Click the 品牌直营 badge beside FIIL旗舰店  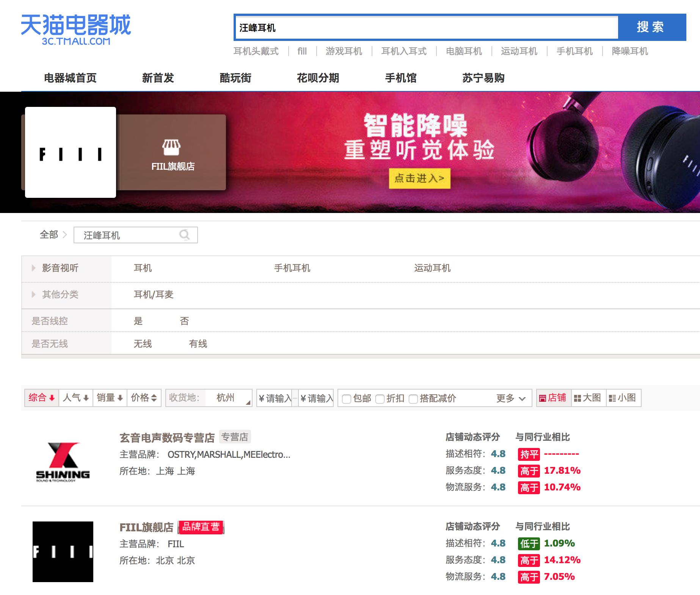click(x=201, y=527)
